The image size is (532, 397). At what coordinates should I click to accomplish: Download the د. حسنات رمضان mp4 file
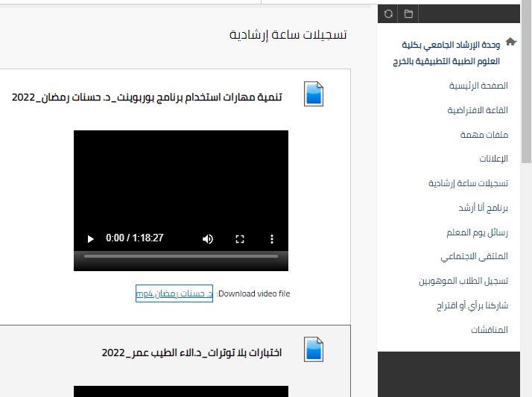pyautogui.click(x=174, y=293)
